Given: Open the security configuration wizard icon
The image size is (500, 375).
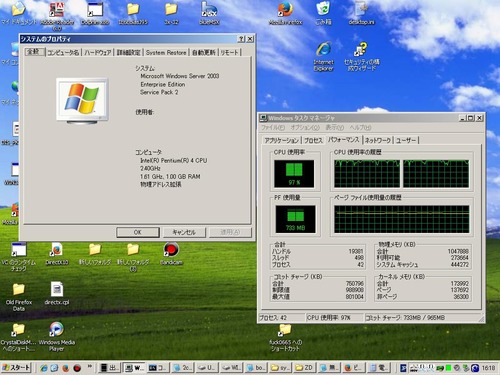Looking at the screenshot, I should coord(362,56).
